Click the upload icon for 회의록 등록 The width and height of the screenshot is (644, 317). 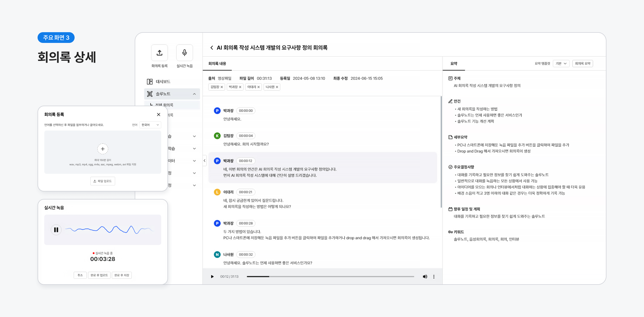pos(159,53)
